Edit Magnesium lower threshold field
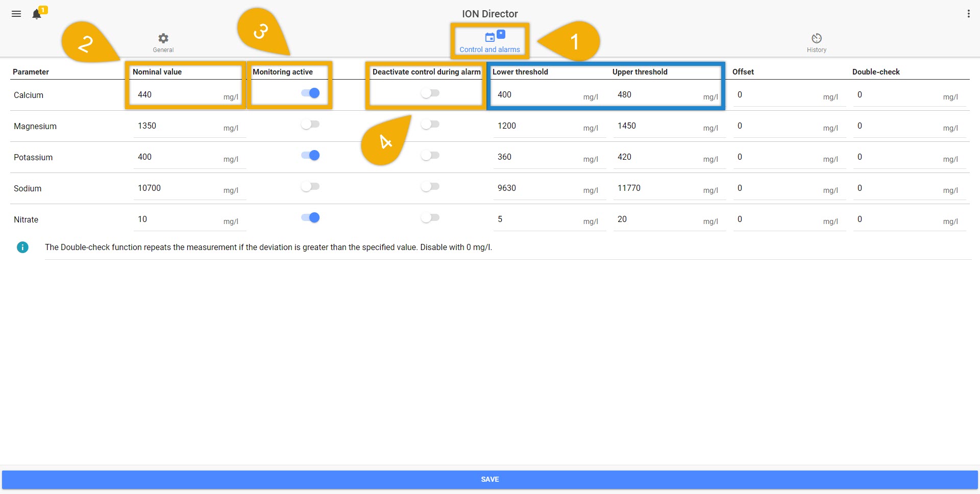 coord(538,126)
